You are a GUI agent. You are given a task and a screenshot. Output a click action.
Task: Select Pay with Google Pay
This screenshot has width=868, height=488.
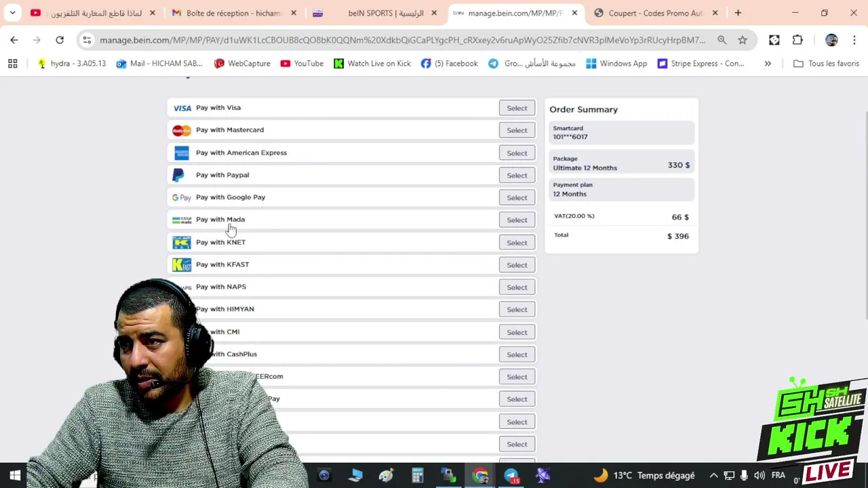[517, 198]
